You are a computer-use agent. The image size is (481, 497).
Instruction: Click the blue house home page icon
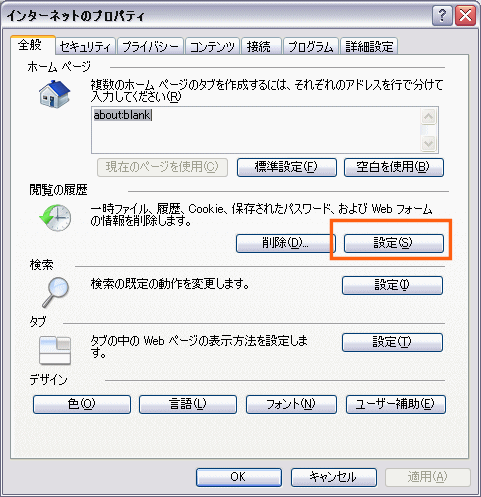click(x=55, y=94)
